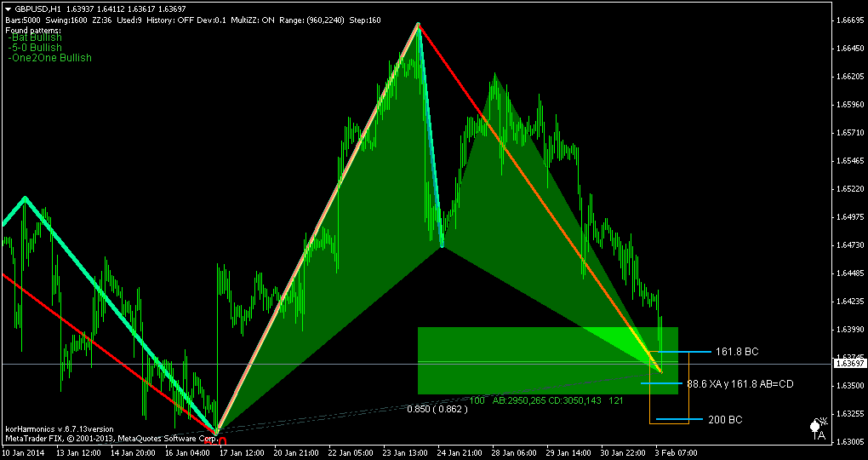Click the 1.64235 price axis label
Screen dimensions: 868x460
click(851, 301)
